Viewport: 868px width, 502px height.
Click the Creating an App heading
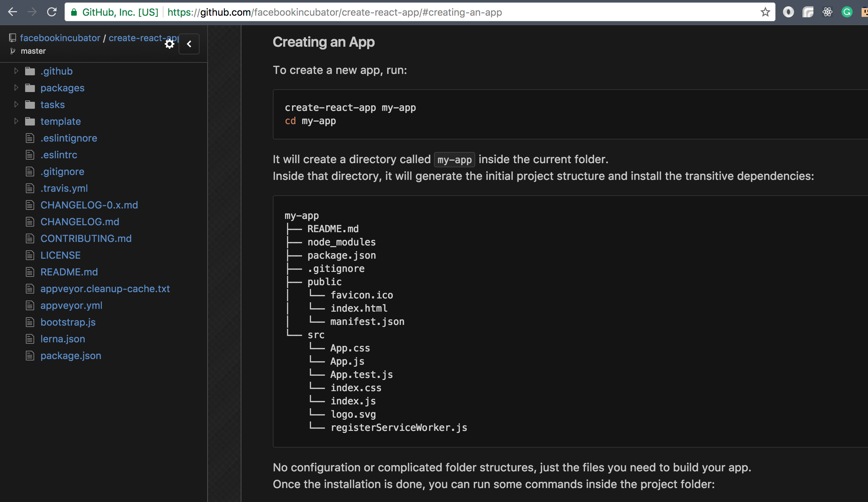click(x=324, y=42)
